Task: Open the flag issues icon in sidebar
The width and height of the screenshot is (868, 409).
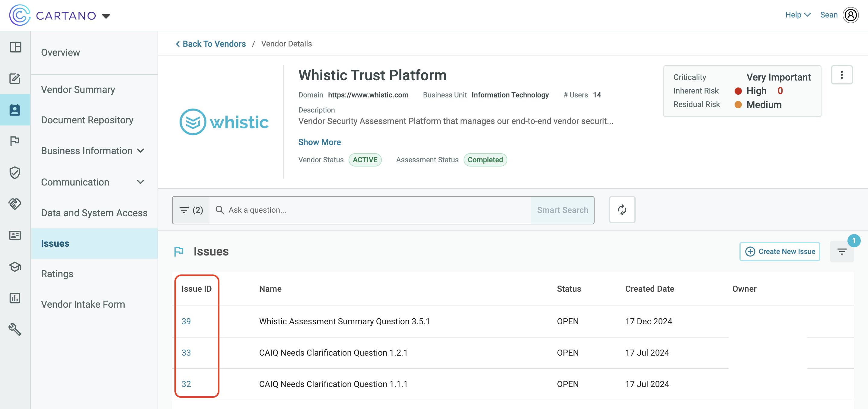Action: tap(15, 141)
